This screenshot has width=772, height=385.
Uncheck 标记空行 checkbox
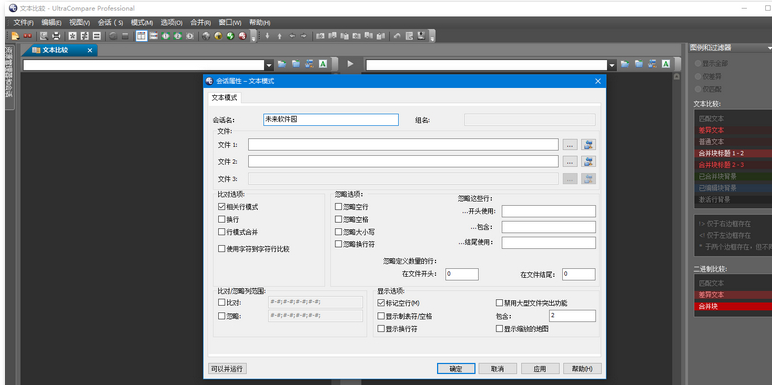tap(381, 303)
